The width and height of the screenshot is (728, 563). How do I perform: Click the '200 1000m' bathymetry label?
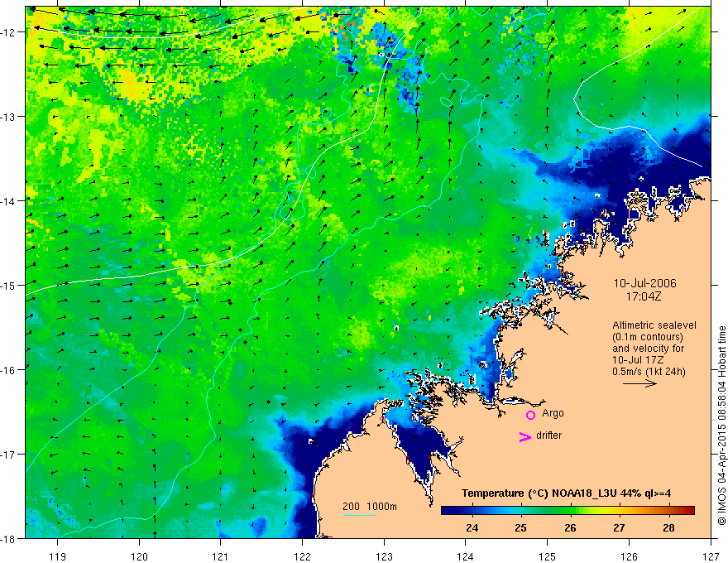click(x=370, y=507)
